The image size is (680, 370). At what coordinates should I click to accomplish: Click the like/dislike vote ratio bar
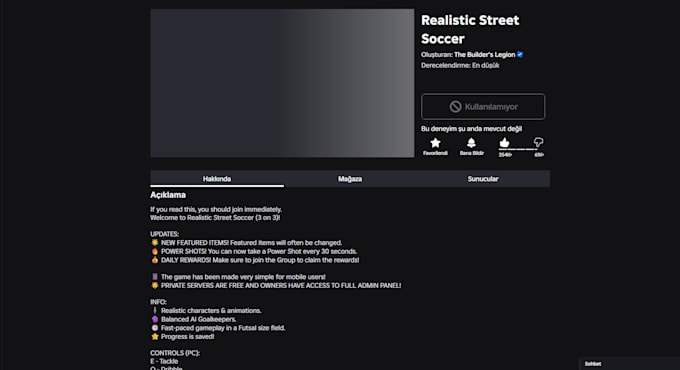[x=518, y=149]
